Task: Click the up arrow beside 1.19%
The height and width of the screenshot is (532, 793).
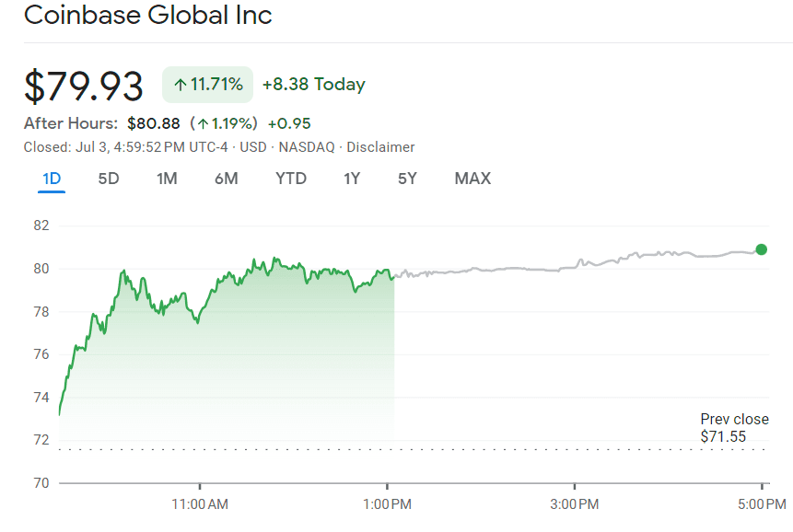Action: click(204, 123)
